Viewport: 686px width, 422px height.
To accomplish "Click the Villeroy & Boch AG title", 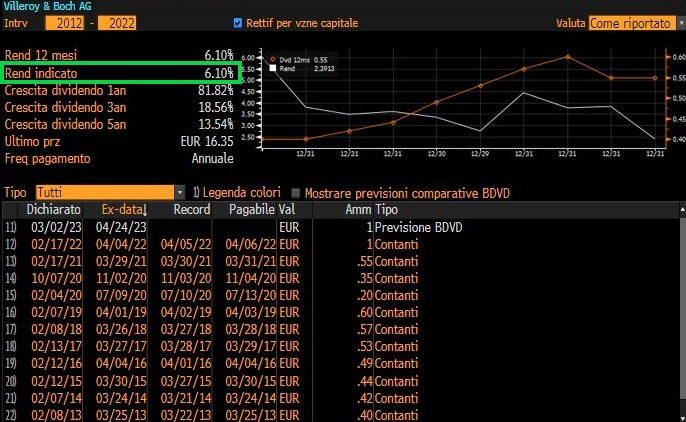I will tap(48, 6).
